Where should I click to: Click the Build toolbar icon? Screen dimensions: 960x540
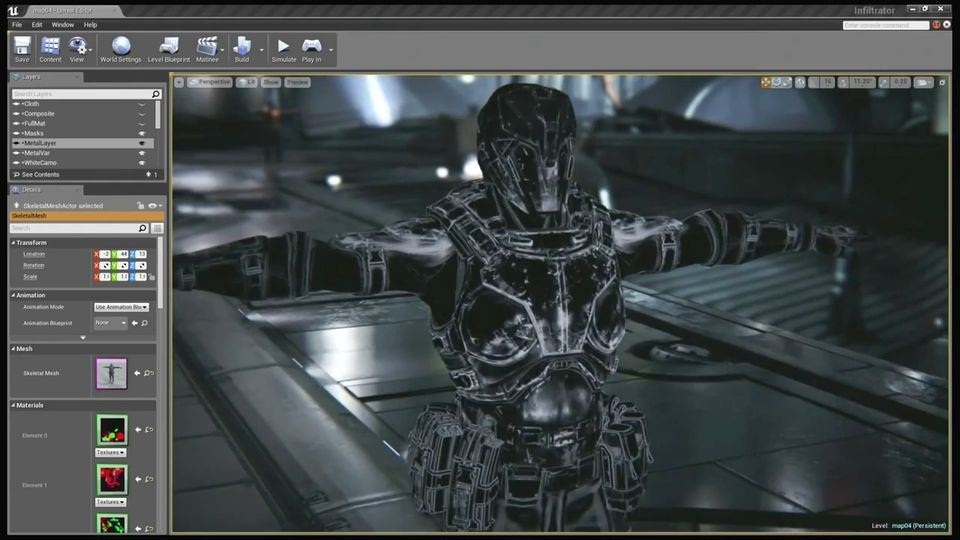tap(242, 49)
